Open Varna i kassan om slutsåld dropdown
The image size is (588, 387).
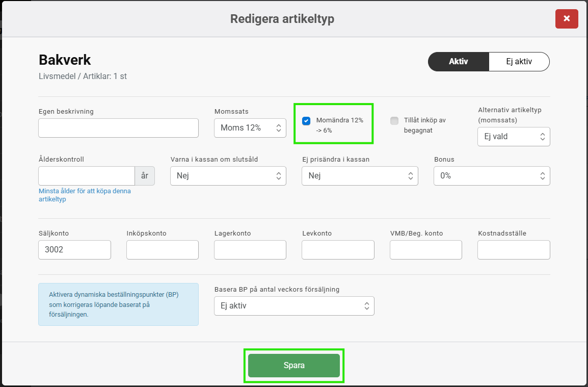click(x=228, y=176)
